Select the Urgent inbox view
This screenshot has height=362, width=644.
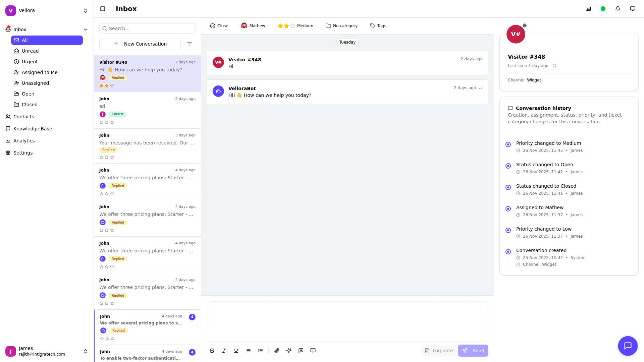(x=47, y=62)
